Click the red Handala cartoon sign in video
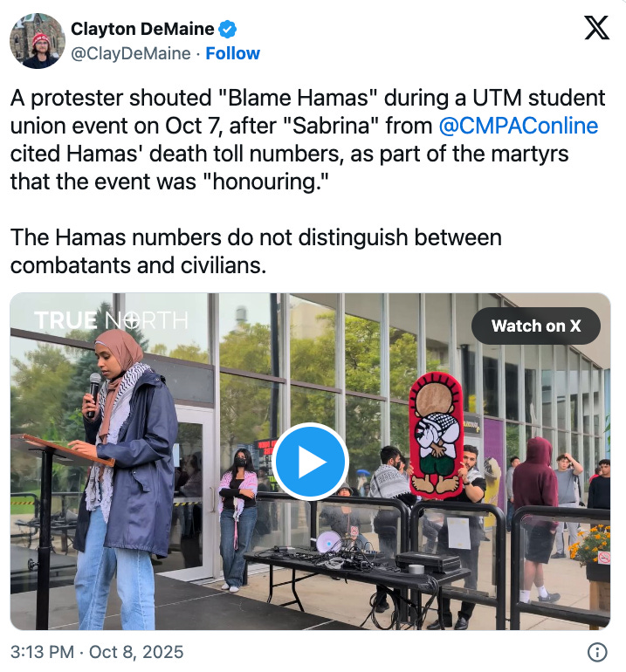Screen dimensions: 626x672 (x=437, y=435)
